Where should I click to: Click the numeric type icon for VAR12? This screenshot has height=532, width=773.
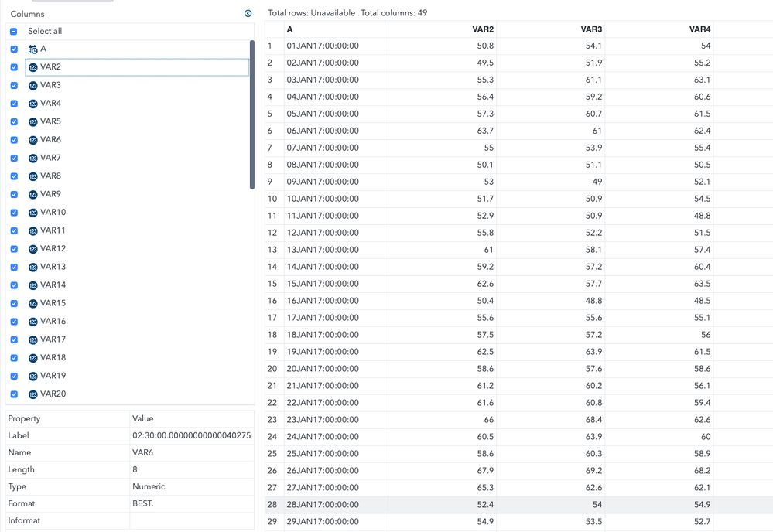pos(33,250)
